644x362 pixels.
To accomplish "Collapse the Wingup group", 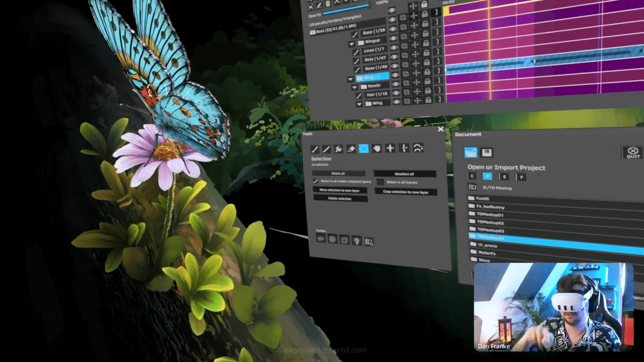I will point(352,44).
